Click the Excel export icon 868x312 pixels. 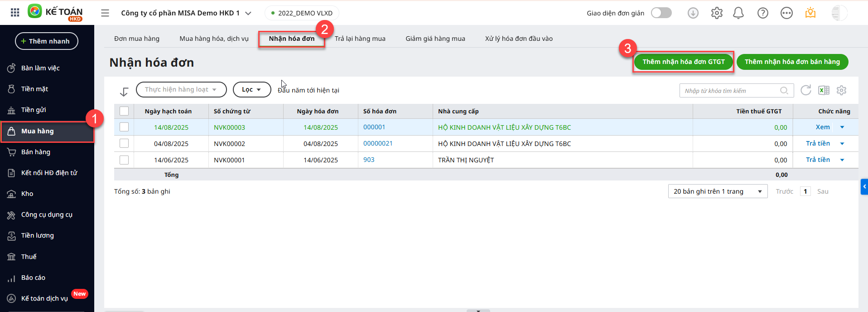tap(824, 90)
